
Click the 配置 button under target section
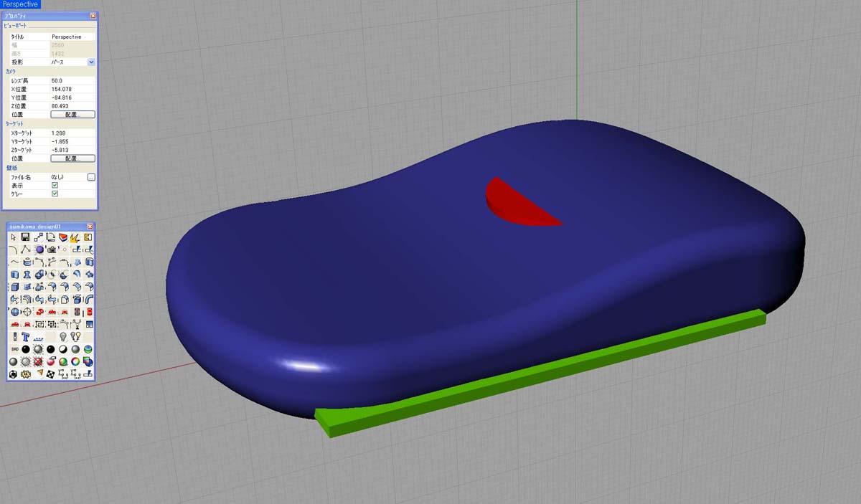click(x=72, y=158)
